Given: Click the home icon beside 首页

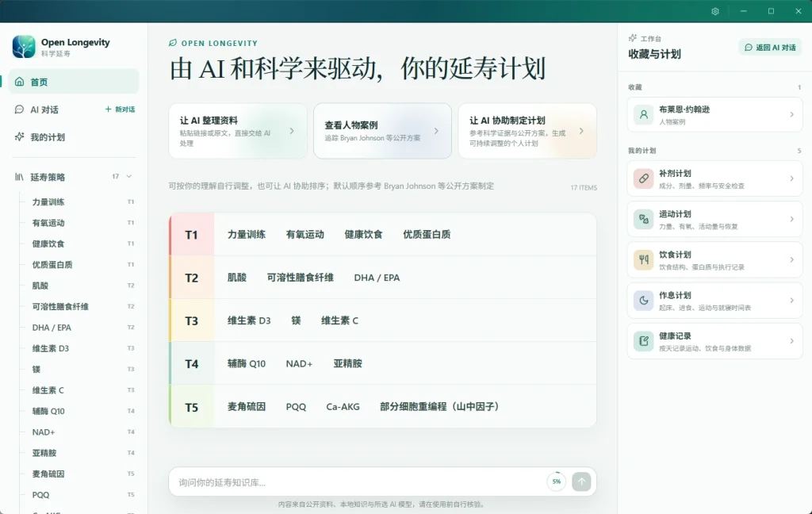Looking at the screenshot, I should click(x=19, y=82).
